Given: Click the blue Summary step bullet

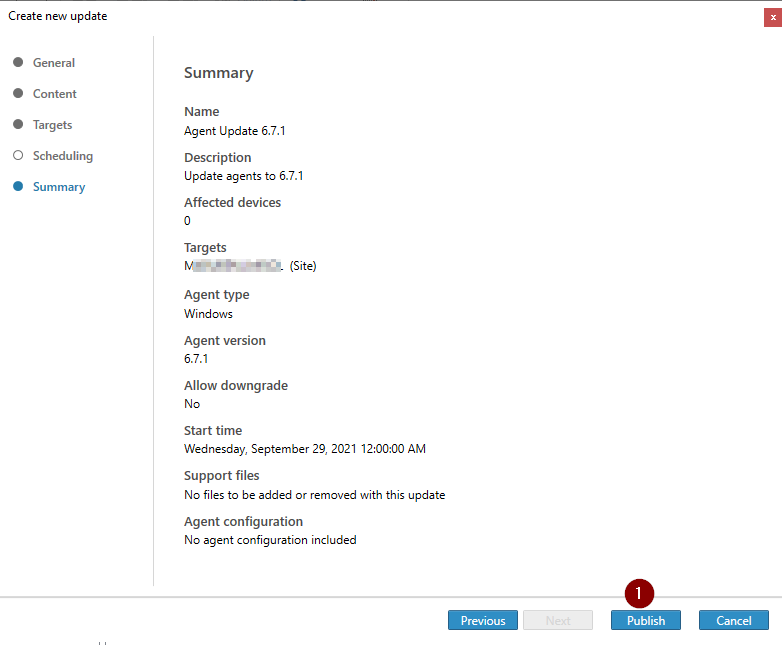Looking at the screenshot, I should click(x=18, y=186).
